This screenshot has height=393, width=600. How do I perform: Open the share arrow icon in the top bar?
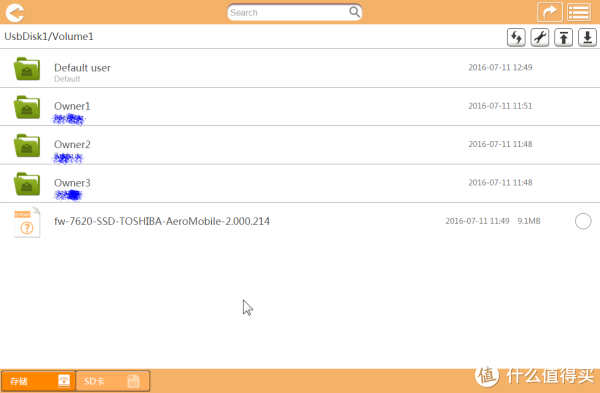click(x=550, y=12)
